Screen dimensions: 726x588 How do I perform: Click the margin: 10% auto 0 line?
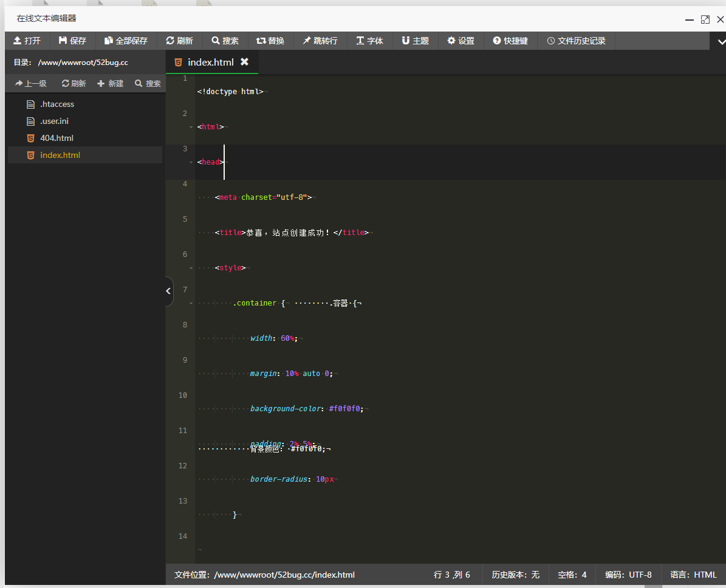tap(291, 374)
